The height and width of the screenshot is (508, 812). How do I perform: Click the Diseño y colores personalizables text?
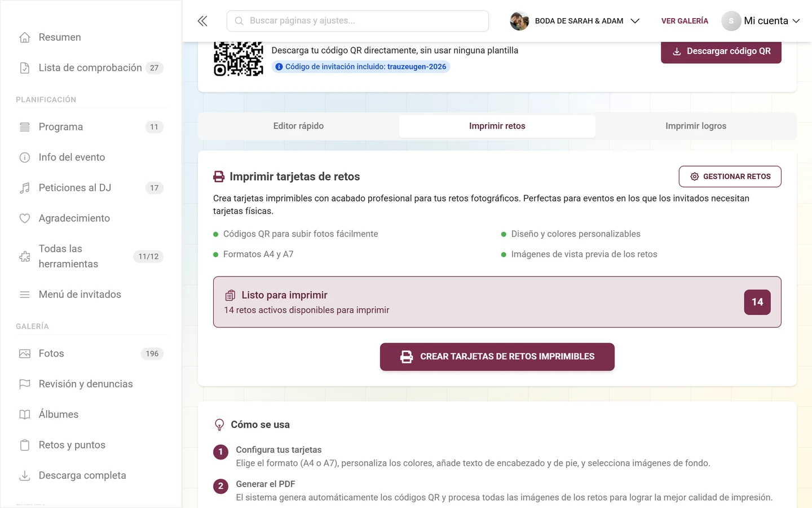click(576, 234)
